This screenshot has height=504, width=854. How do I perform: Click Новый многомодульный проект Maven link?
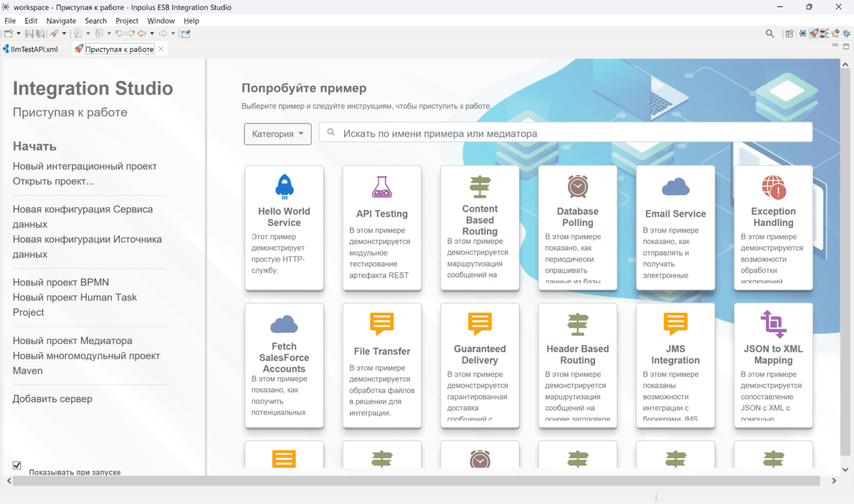pos(86,363)
